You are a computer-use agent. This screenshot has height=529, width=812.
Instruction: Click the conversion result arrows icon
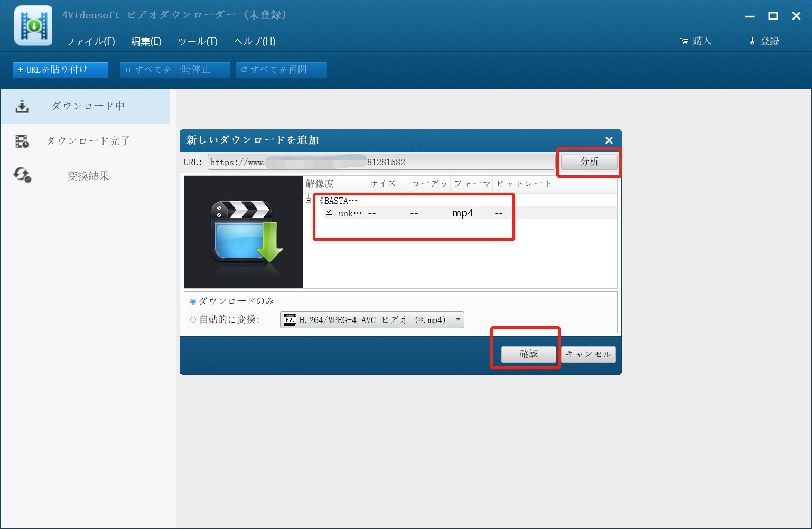point(22,175)
